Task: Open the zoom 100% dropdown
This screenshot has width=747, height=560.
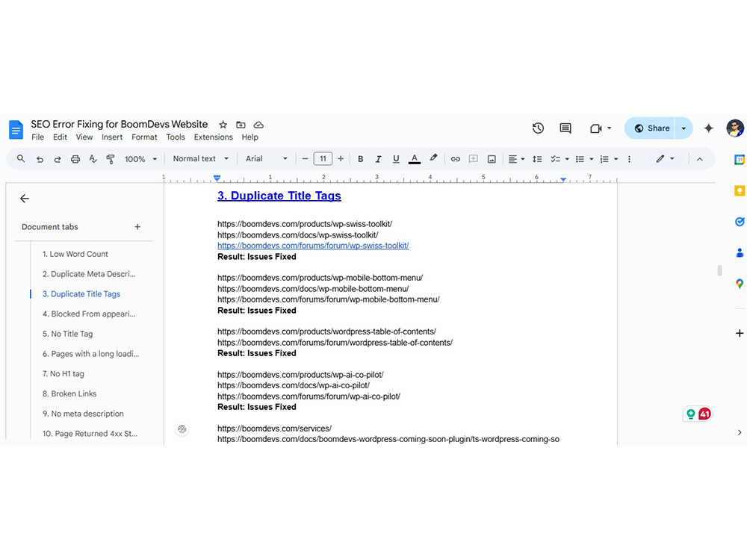Action: click(140, 159)
